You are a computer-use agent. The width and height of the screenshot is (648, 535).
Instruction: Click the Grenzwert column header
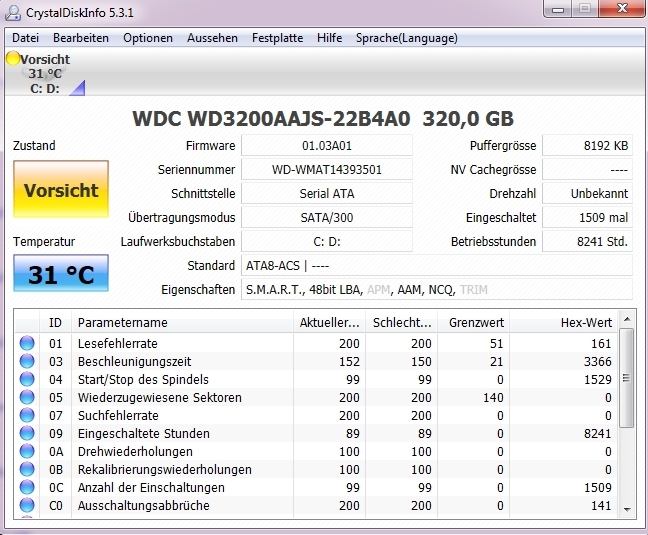[474, 322]
